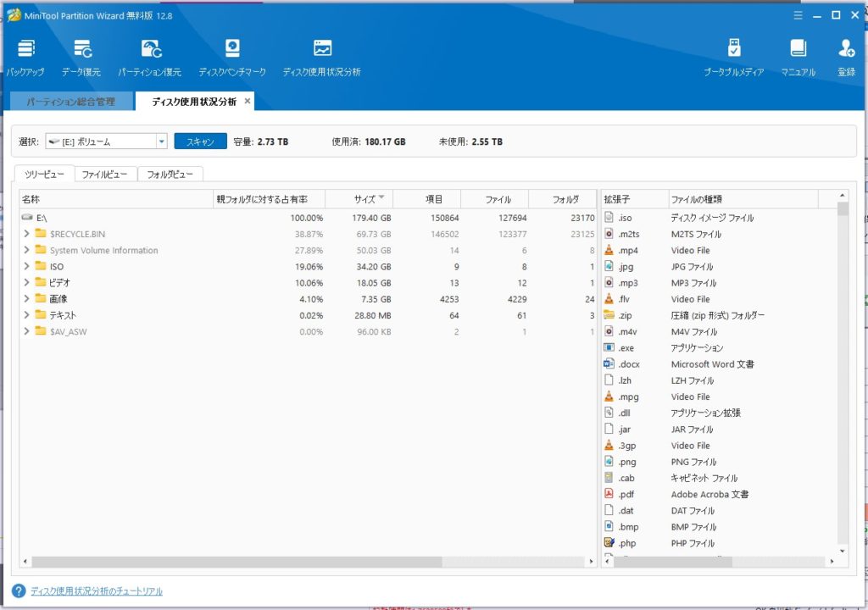Open the マニュアル (Manual) icon

798,57
